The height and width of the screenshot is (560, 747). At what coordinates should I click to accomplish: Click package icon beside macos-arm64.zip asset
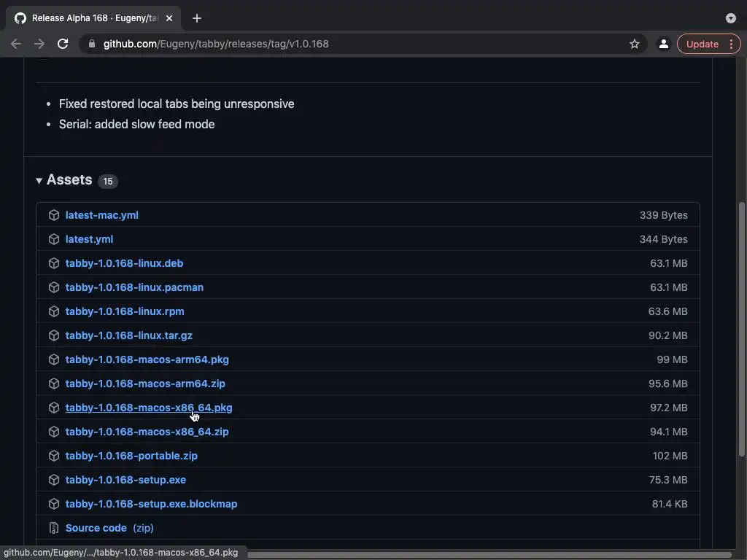pyautogui.click(x=54, y=384)
